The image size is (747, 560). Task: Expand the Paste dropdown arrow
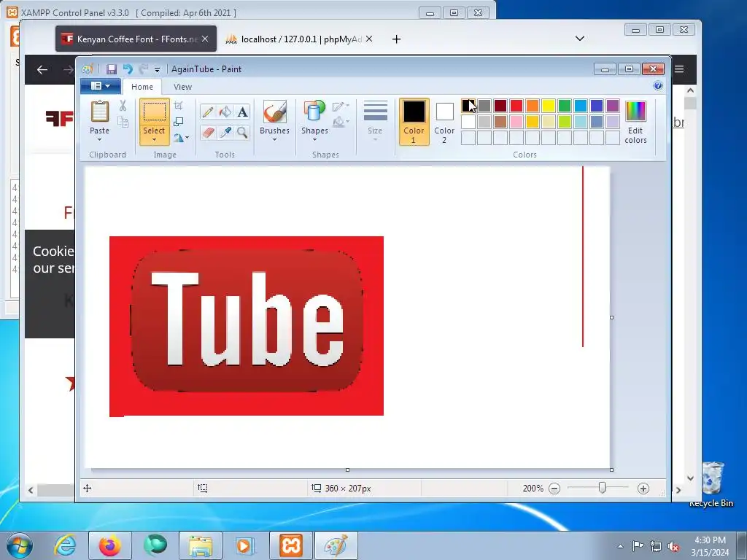click(x=99, y=139)
